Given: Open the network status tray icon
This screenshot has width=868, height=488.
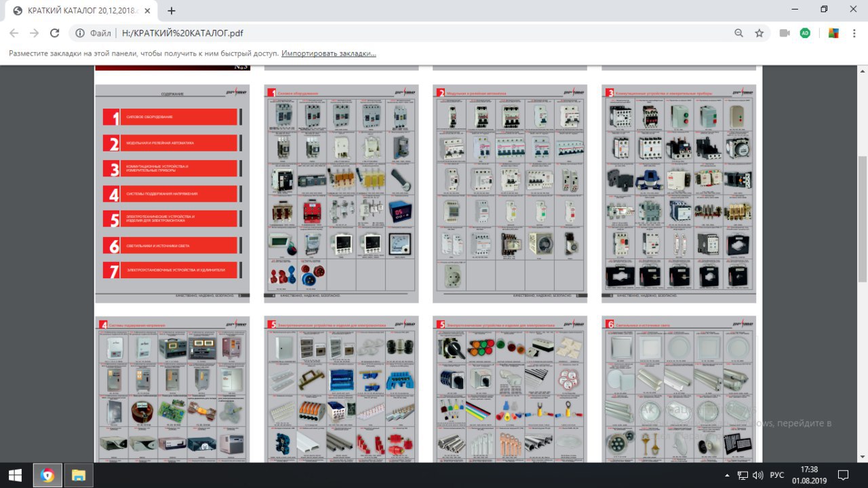Looking at the screenshot, I should 743,475.
